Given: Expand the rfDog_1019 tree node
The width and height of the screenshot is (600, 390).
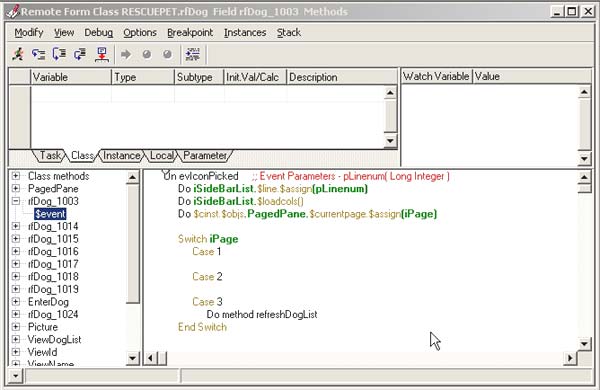Looking at the screenshot, I should click(x=16, y=289).
